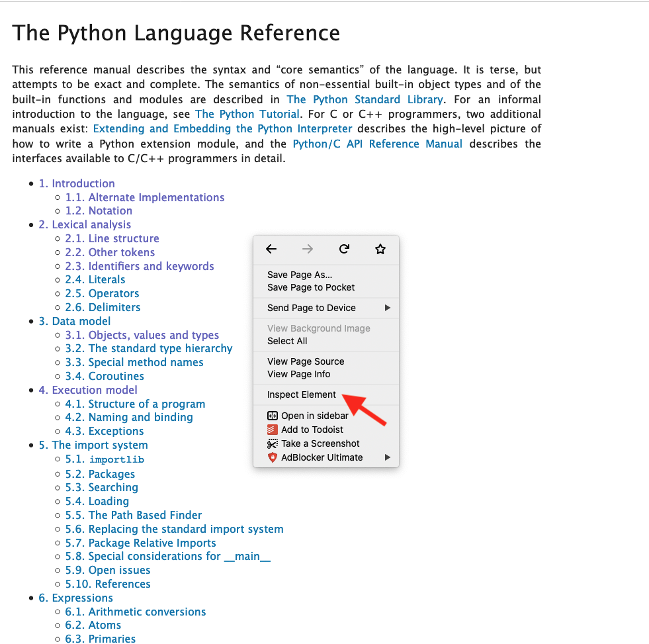Open 4.2. Naming and binding
The image size is (649, 644).
(x=129, y=417)
